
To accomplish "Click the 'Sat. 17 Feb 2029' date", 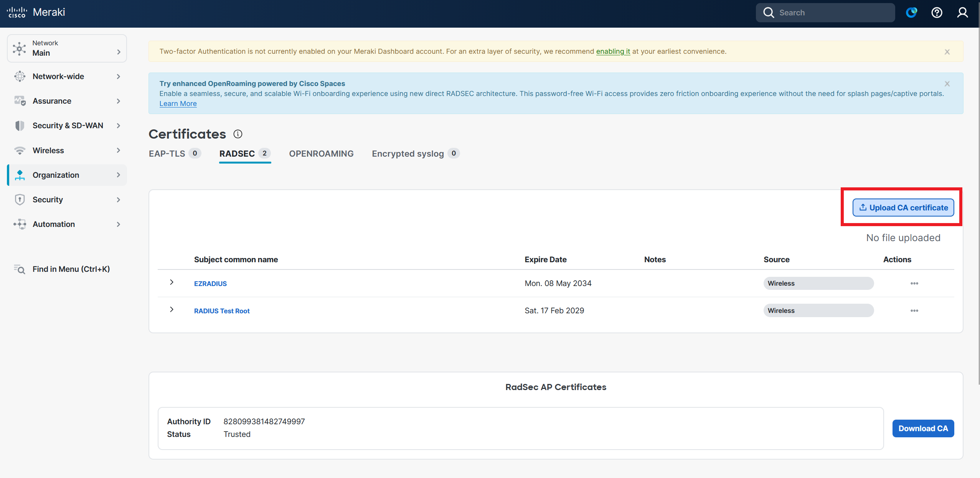I will tap(554, 311).
